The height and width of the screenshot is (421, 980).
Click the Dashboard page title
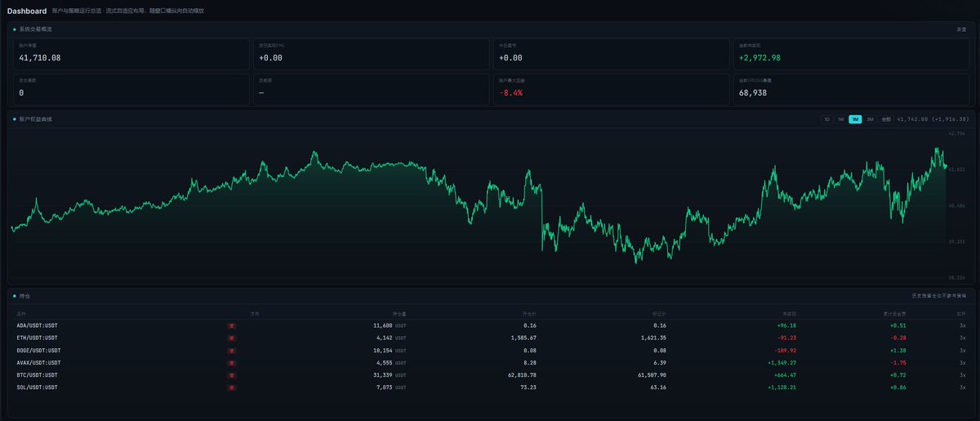tap(27, 11)
